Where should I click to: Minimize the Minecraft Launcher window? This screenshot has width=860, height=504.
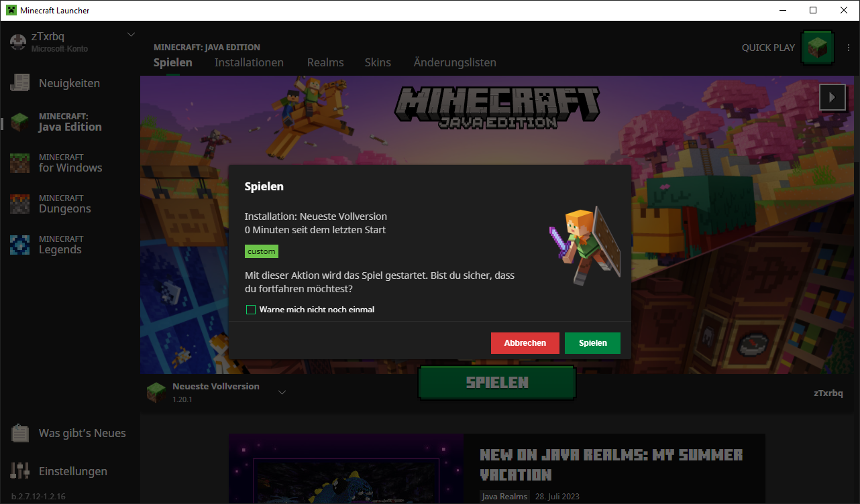coord(782,10)
